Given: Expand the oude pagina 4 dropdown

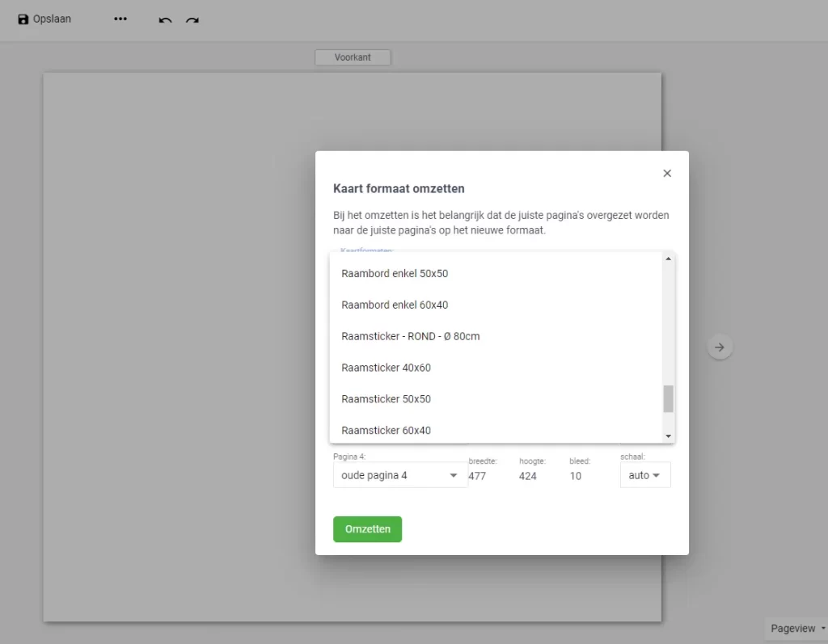Looking at the screenshot, I should point(400,475).
